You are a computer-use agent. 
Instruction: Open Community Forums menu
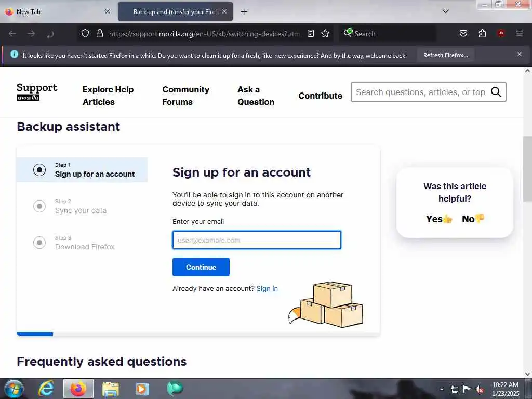(185, 96)
